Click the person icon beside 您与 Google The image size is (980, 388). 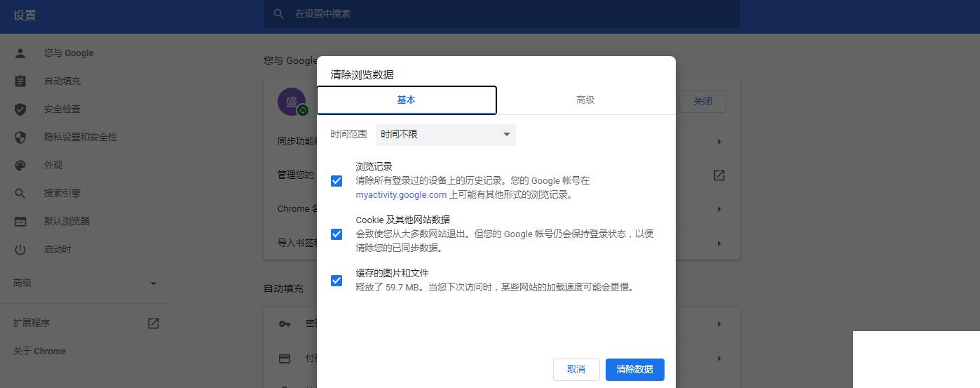click(x=20, y=53)
